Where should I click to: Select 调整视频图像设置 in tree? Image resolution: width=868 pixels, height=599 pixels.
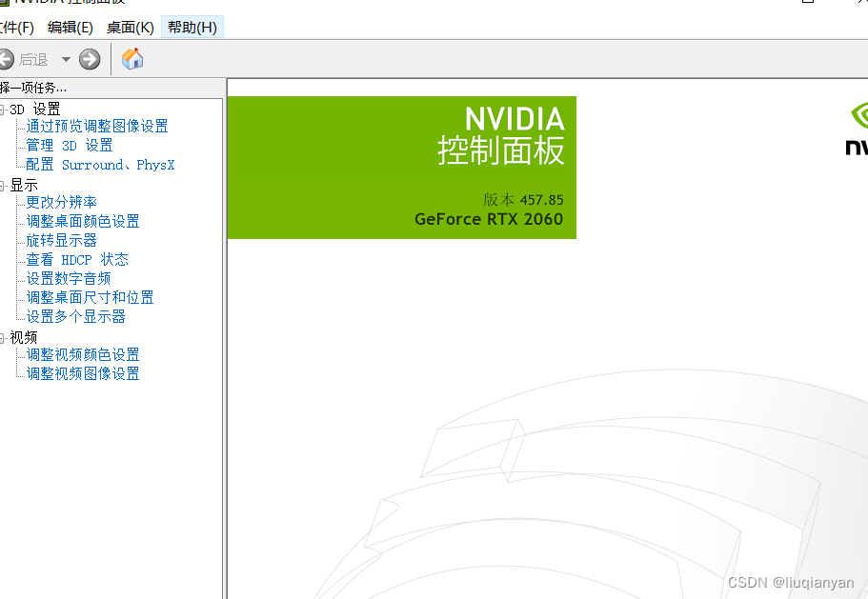click(x=83, y=374)
